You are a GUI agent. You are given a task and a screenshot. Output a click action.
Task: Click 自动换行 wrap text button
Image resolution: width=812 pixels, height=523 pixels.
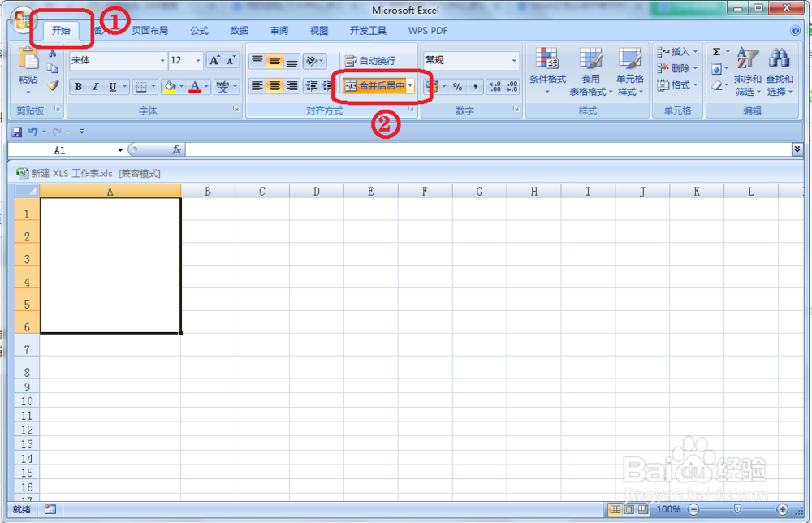[x=369, y=61]
